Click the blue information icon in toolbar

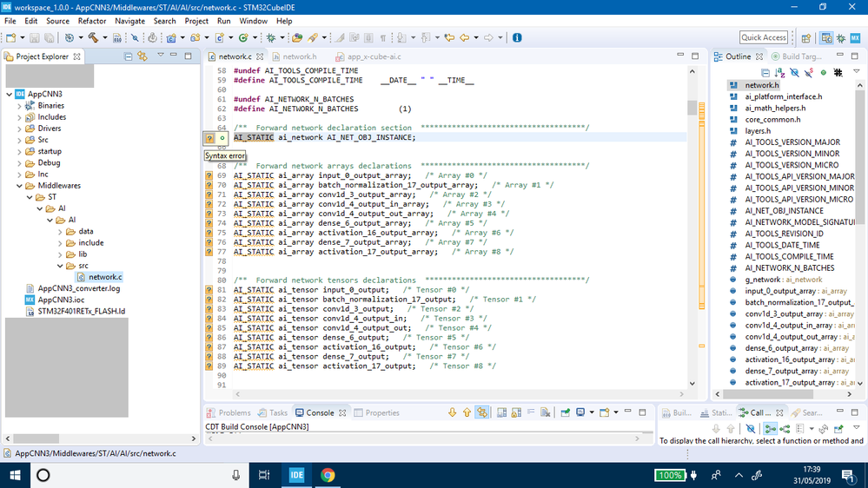click(x=517, y=37)
